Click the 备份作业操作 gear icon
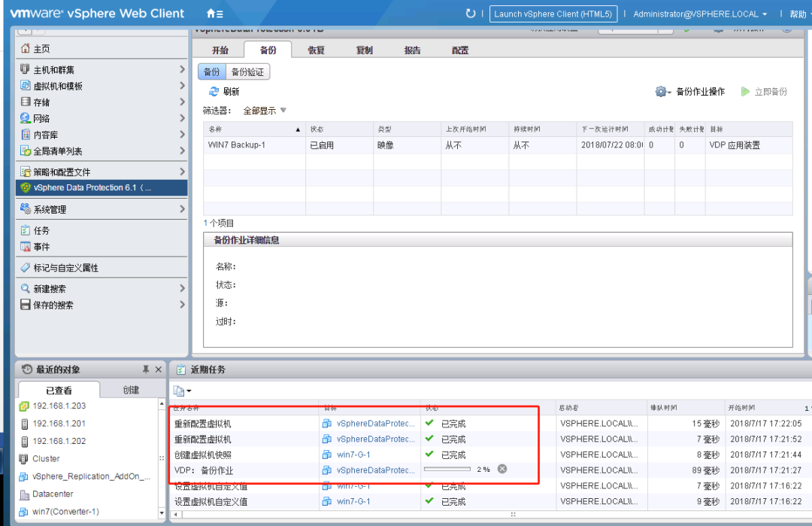Screen dimensions: 812x526 tap(662, 92)
